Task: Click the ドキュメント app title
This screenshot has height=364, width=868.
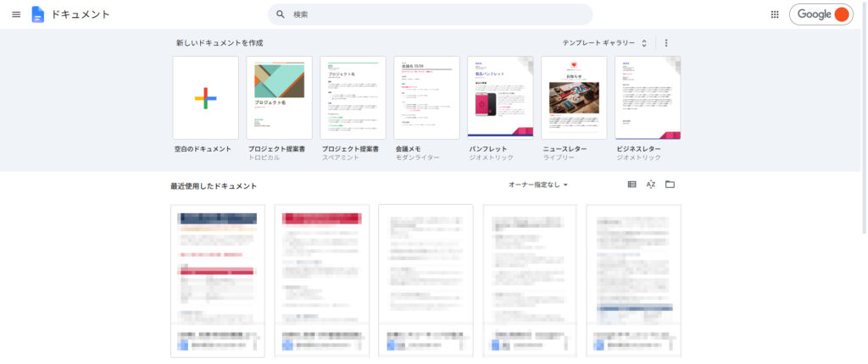Action: tap(81, 15)
